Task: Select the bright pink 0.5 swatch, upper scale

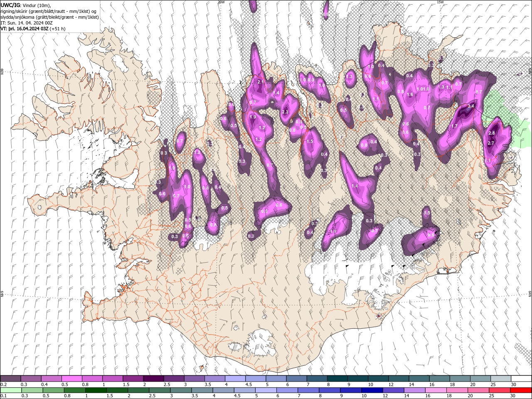Action: click(71, 379)
